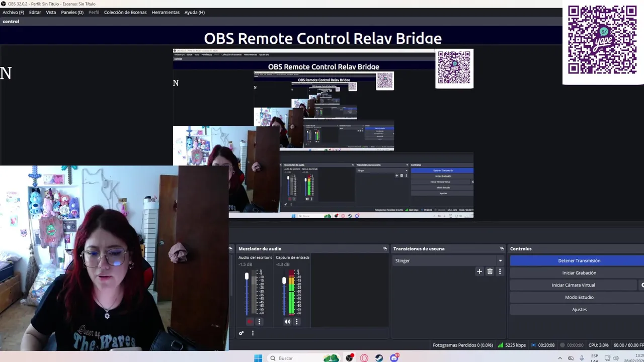
Task: Click the OBS Remote Control Relay Bridge title
Action: [x=323, y=38]
